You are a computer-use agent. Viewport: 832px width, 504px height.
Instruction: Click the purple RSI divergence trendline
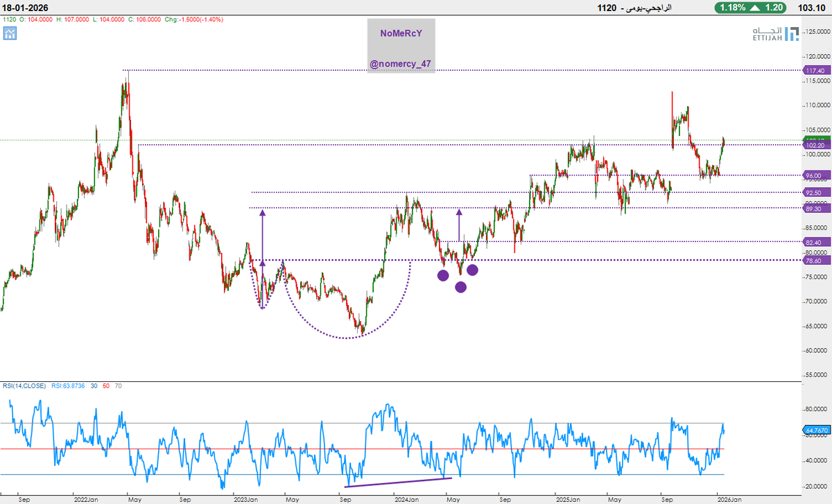pyautogui.click(x=398, y=482)
